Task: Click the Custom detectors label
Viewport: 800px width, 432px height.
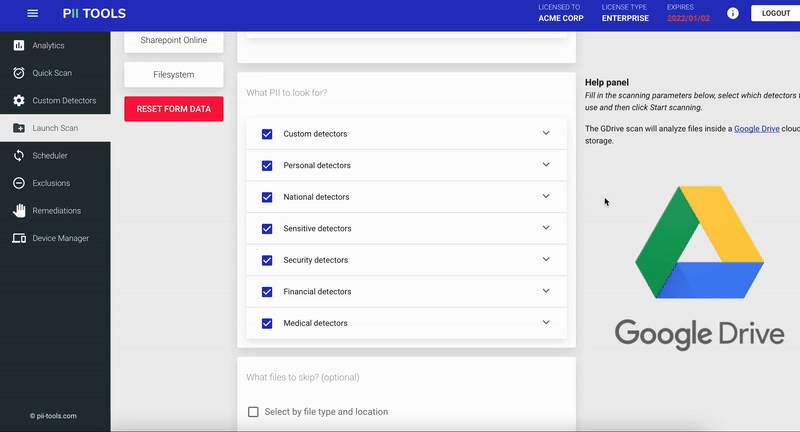Action: pyautogui.click(x=315, y=134)
